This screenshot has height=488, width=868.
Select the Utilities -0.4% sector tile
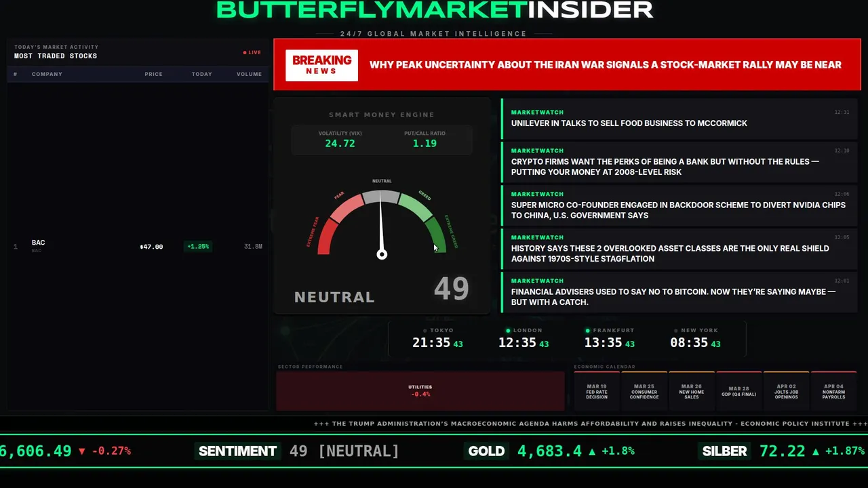(x=420, y=390)
